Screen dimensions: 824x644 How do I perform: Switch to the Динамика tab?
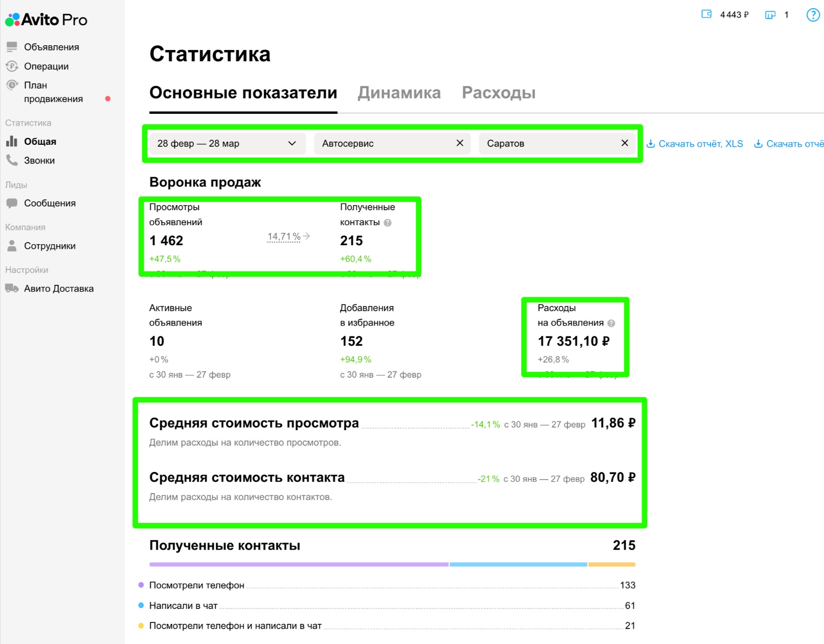[399, 93]
